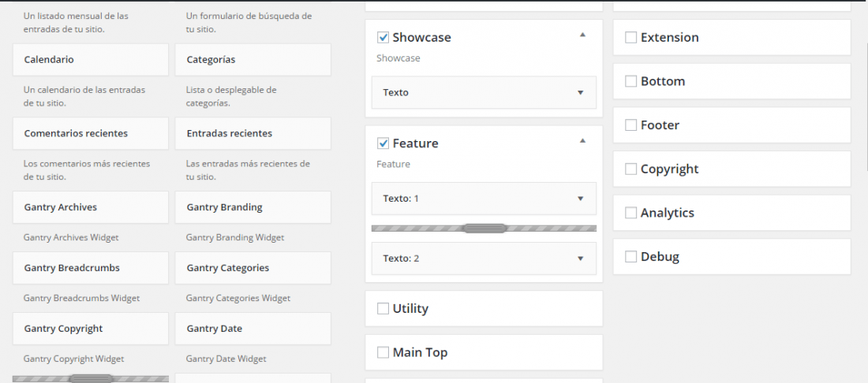
Task: Tick the Main Top checkbox
Action: click(383, 352)
